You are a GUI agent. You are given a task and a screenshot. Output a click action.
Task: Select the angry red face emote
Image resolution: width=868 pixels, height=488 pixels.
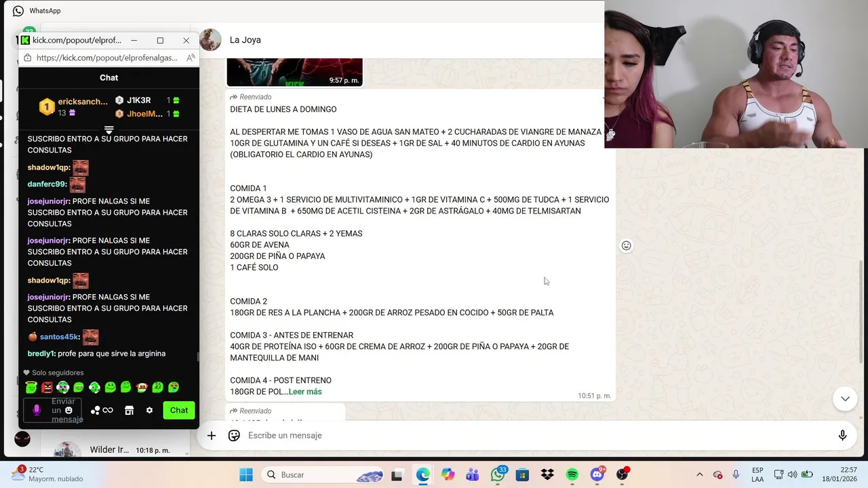[47, 387]
